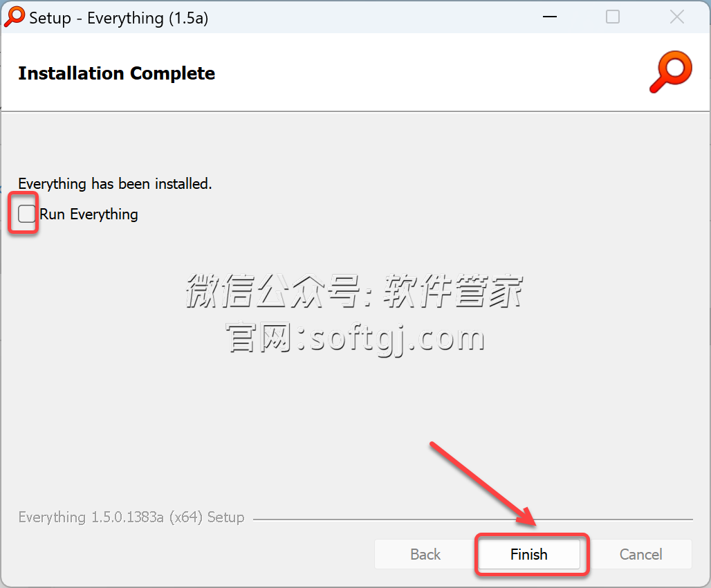This screenshot has width=711, height=588.
Task: Click the Everything magnifier icon in title bar
Action: point(15,17)
